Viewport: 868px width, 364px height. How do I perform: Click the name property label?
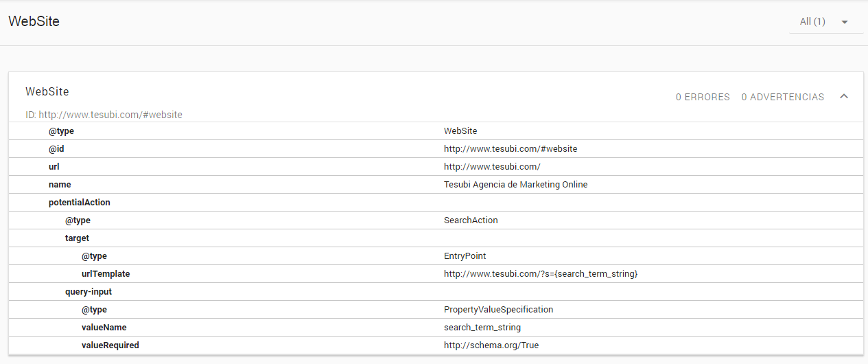pos(60,184)
